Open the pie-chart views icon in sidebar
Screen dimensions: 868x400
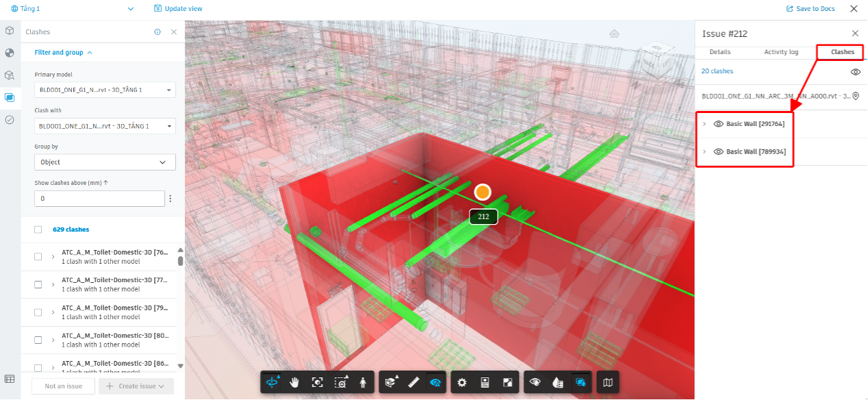point(10,53)
